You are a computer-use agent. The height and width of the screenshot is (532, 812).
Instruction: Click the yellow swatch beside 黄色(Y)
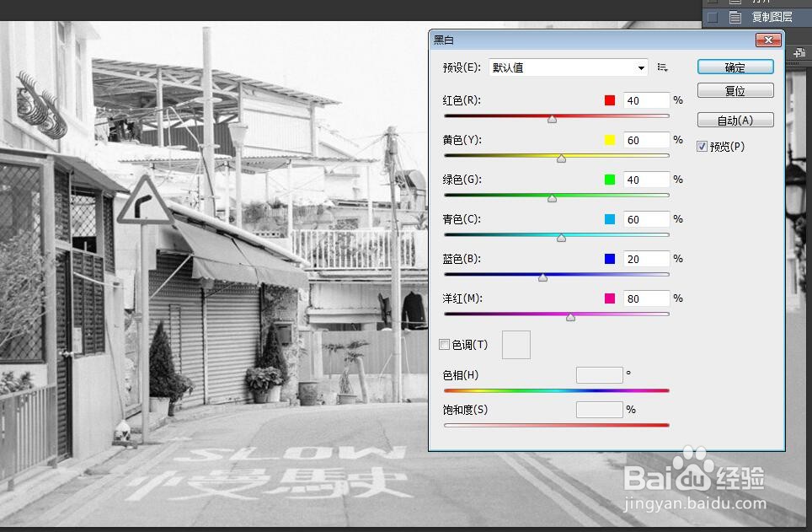point(610,139)
